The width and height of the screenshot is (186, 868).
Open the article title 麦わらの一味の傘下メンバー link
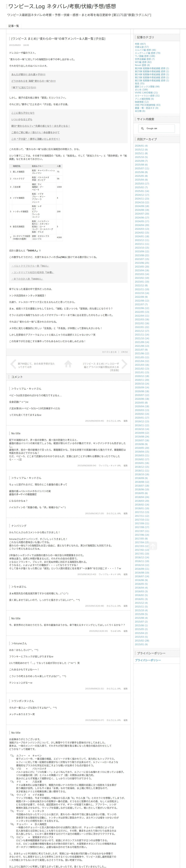point(58,39)
